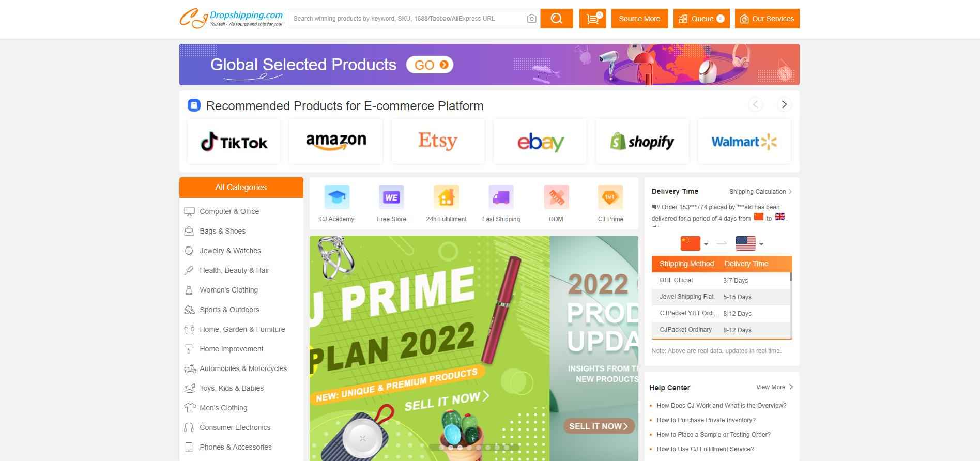The image size is (980, 461).
Task: Select the Consumer Electronics category
Action: [x=235, y=427]
